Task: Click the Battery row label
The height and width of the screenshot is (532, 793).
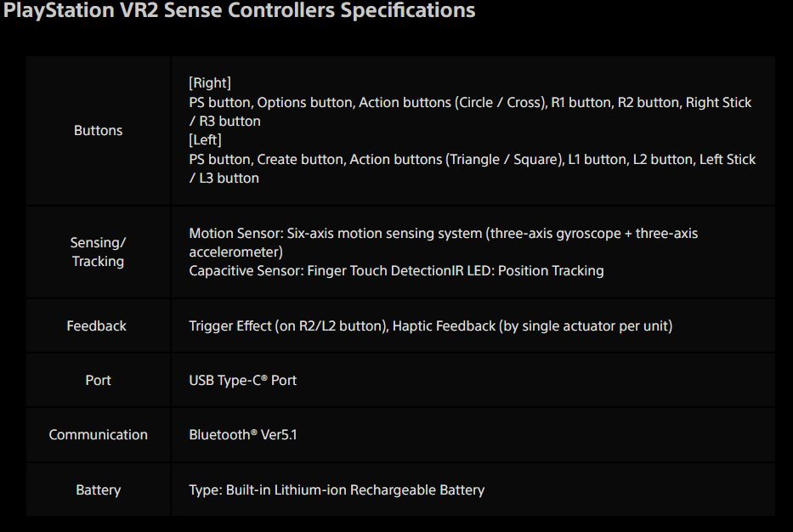Action: coord(98,490)
